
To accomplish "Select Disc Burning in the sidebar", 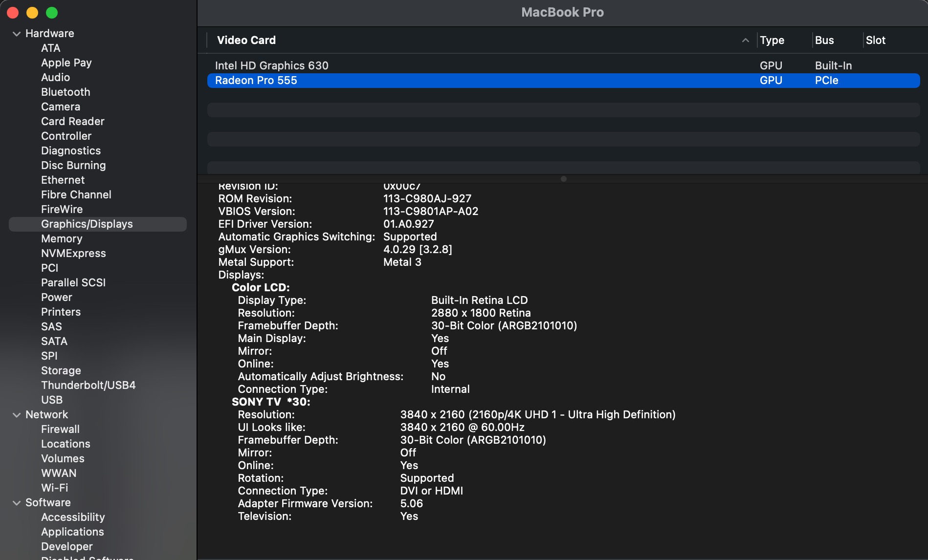I will coord(73,165).
